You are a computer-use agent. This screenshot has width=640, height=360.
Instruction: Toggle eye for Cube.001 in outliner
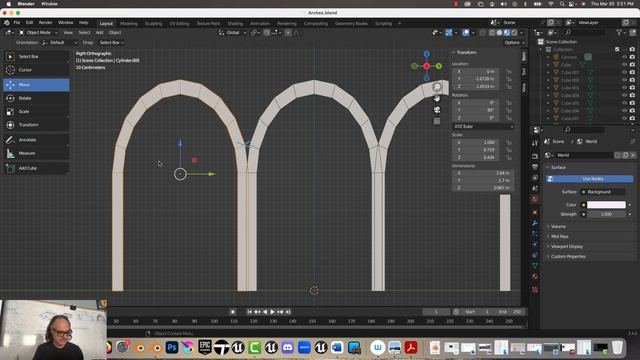point(624,73)
